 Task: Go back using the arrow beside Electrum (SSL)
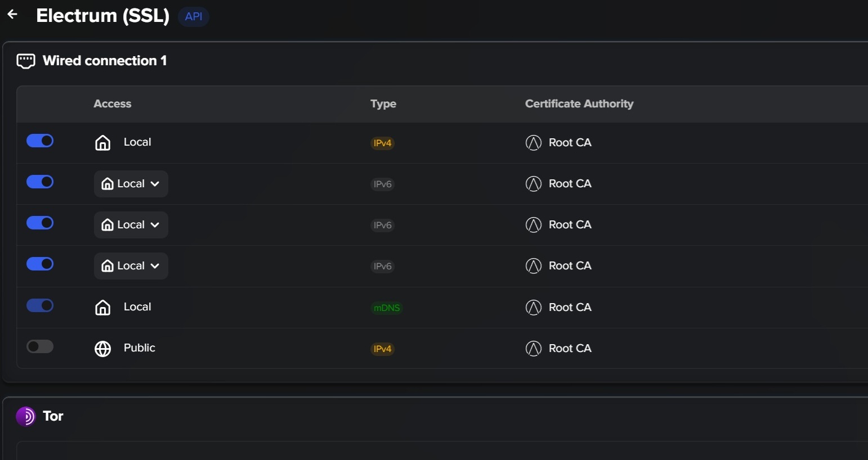12,15
